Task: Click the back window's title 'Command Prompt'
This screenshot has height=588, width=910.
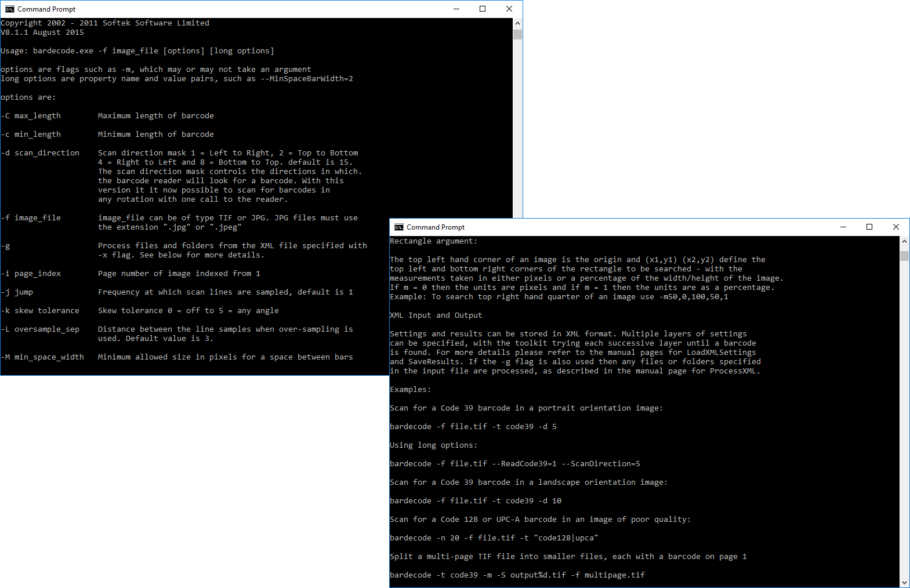Action: 46,9
